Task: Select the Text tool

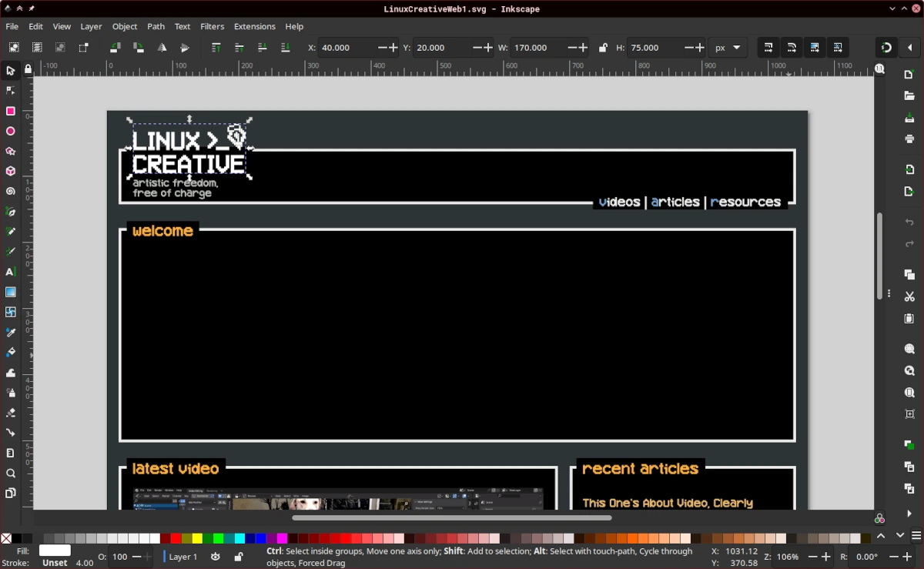Action: (11, 272)
